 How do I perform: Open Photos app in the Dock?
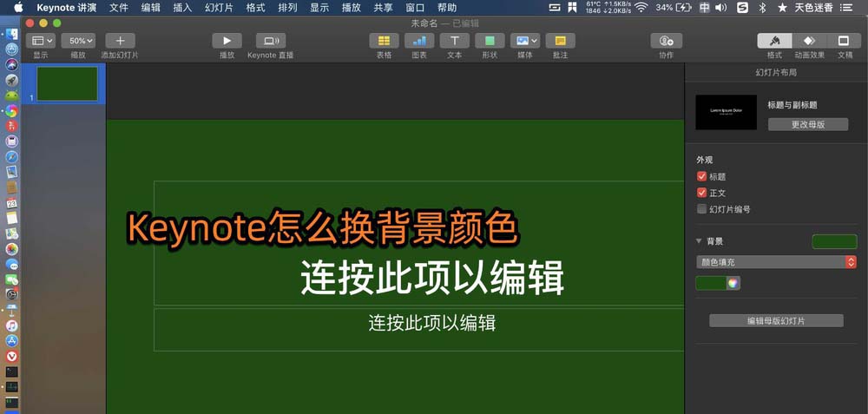pos(11,249)
